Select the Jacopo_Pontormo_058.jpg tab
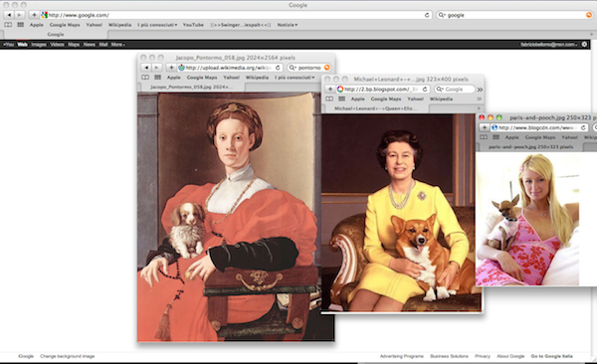Screen dimensions: 597x364 pyautogui.click(x=191, y=87)
